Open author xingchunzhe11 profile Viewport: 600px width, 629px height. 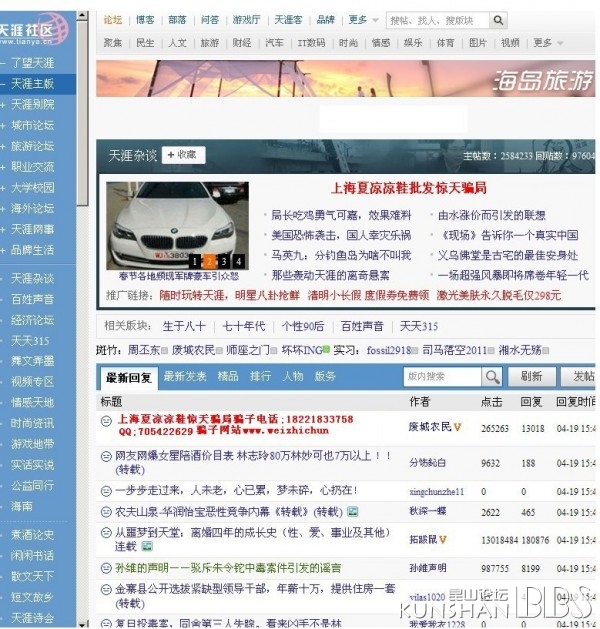click(x=436, y=491)
